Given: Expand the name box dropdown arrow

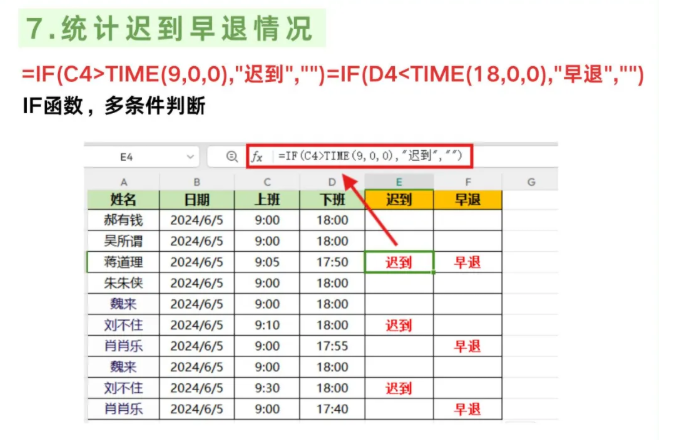Looking at the screenshot, I should (x=190, y=157).
